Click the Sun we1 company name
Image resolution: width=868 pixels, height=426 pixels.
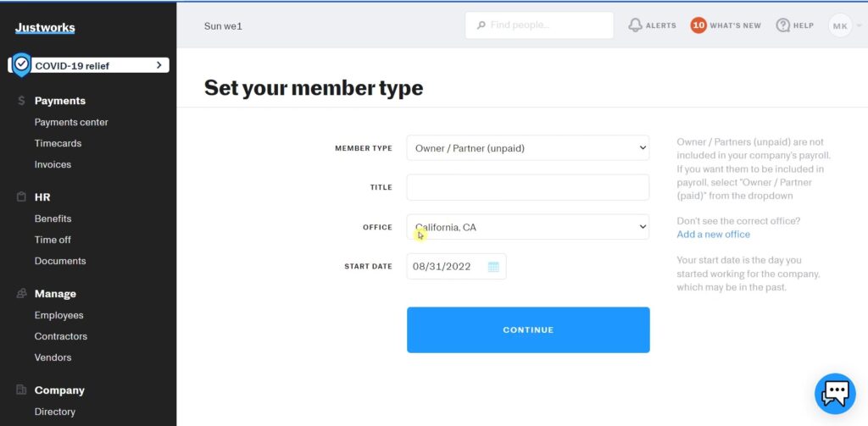[x=223, y=26]
